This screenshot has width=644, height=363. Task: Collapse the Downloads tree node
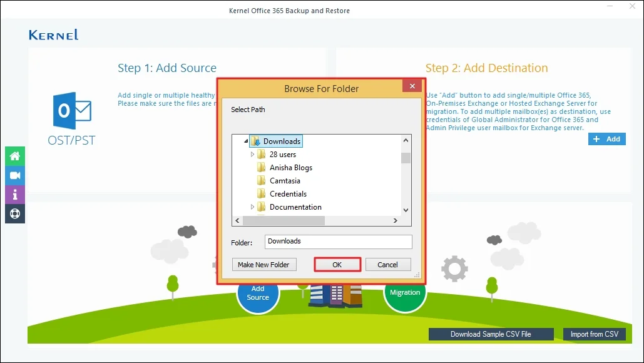click(x=246, y=141)
